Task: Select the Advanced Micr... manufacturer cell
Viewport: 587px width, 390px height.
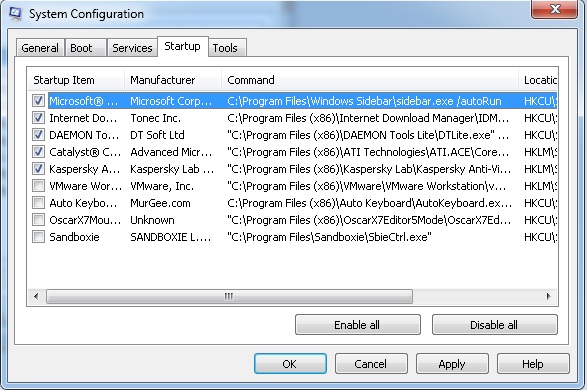Action: [x=171, y=152]
